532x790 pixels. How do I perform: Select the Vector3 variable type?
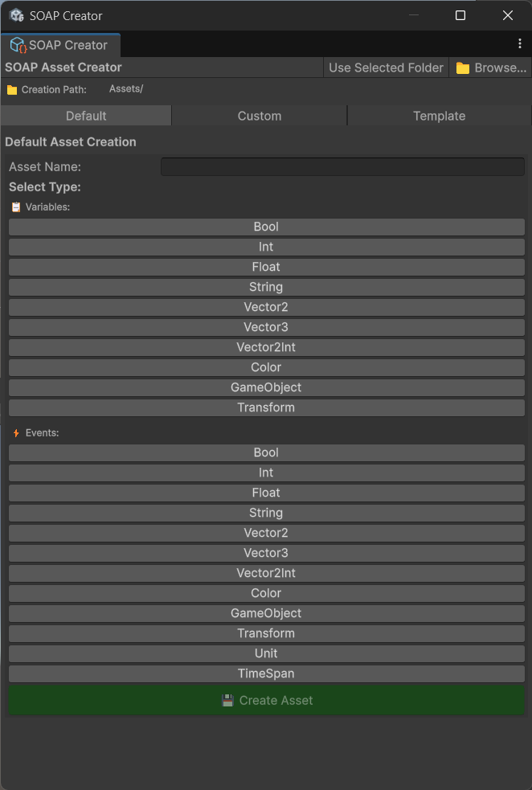(x=266, y=327)
